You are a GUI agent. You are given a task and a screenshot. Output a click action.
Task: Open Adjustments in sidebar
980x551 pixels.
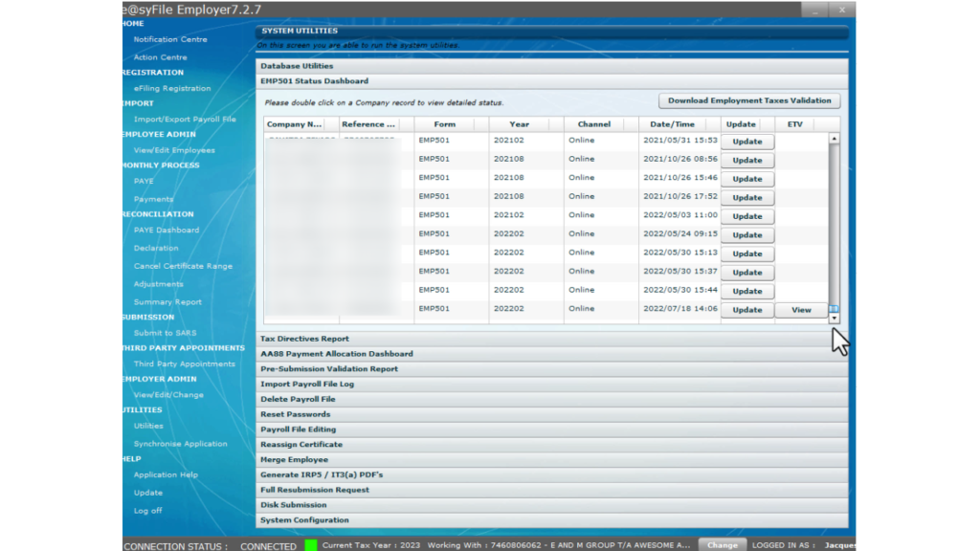(158, 283)
